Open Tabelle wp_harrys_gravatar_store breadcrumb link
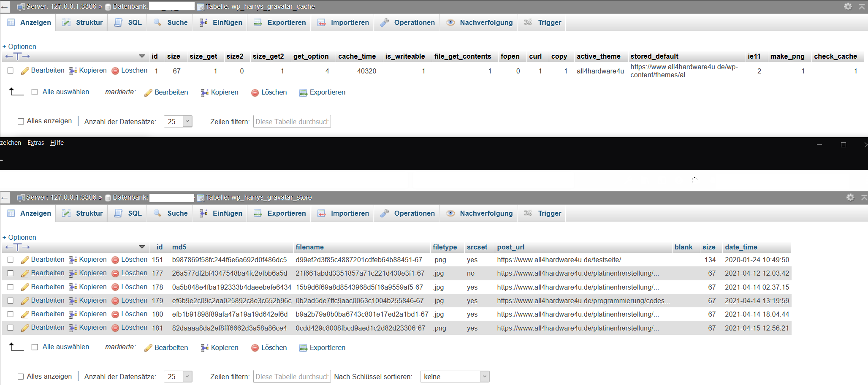868x385 pixels. 258,197
